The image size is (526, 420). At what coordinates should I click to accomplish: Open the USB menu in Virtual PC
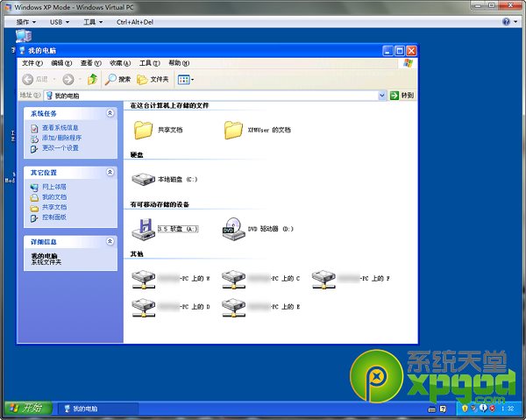click(60, 21)
